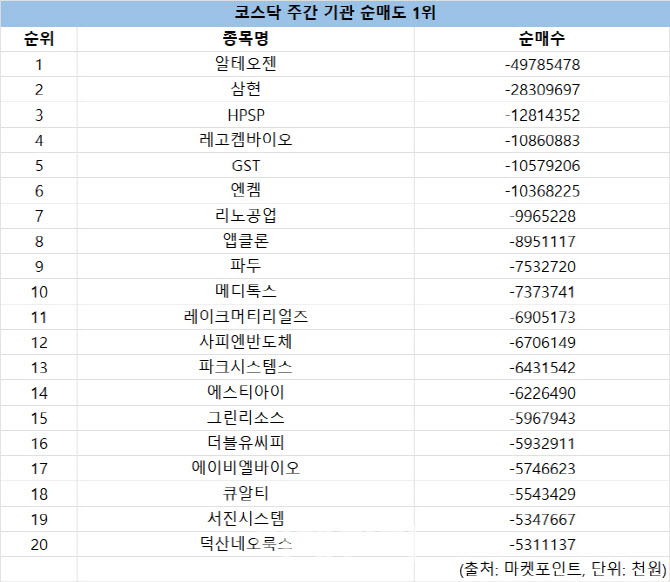Viewport: 670px width, 582px height.
Task: Select the value -5311137
Action: 542,545
